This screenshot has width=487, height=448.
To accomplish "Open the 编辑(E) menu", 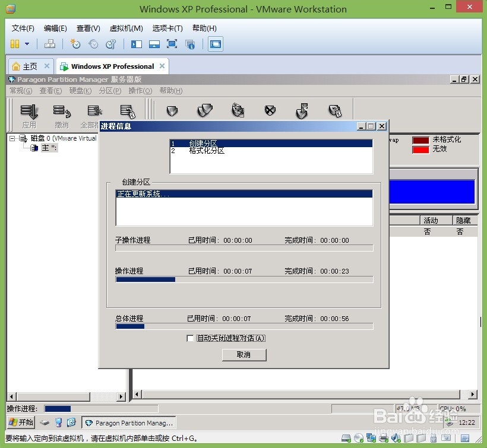I will click(55, 28).
